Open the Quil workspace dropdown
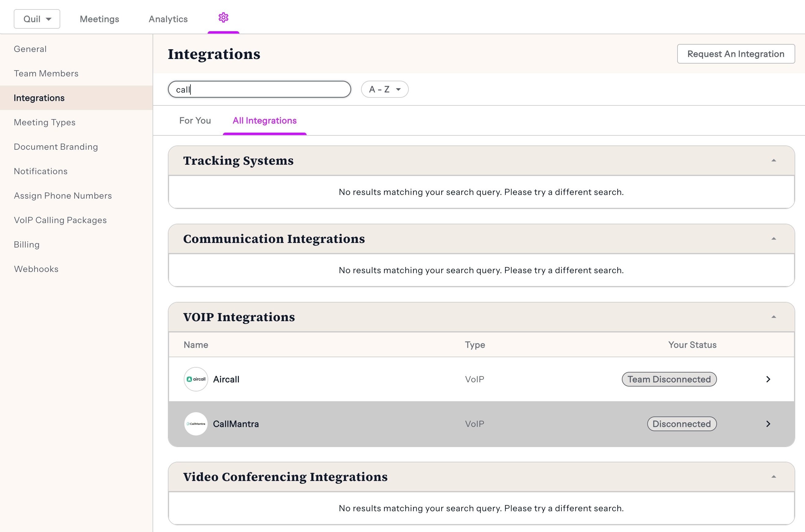 [x=37, y=19]
